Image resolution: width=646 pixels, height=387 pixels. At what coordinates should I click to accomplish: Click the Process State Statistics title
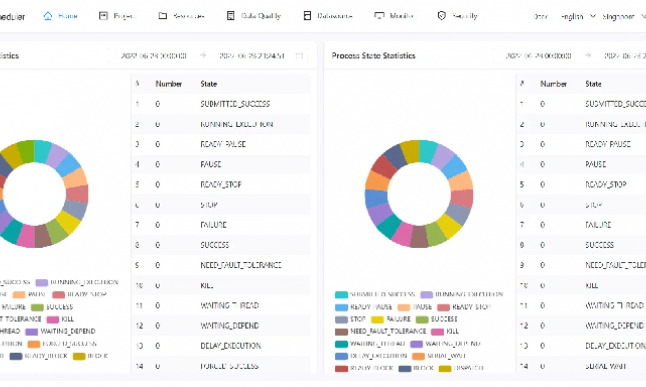coord(373,56)
